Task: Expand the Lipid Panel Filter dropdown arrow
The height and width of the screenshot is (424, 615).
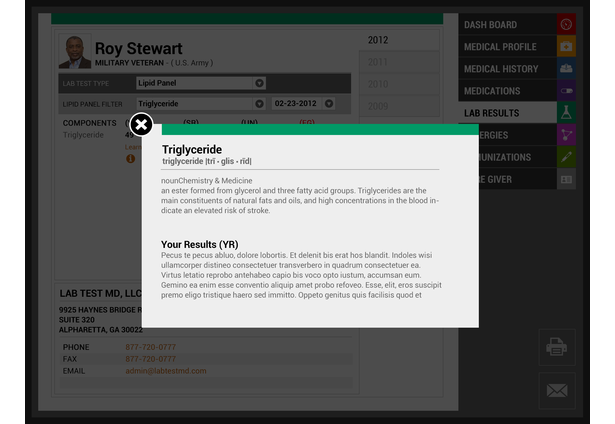Action: tap(259, 104)
